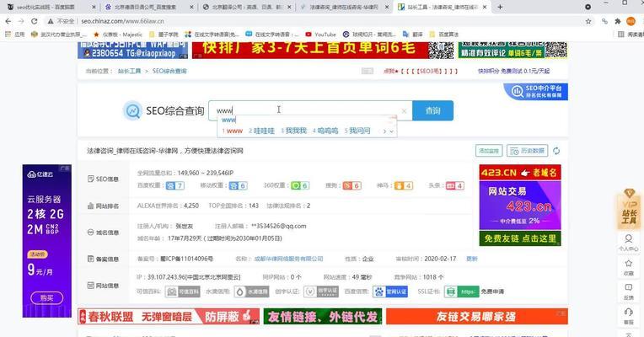The image size is (644, 337).
Task: Open the Chrome extensions puzzle icon
Action: tap(617, 21)
